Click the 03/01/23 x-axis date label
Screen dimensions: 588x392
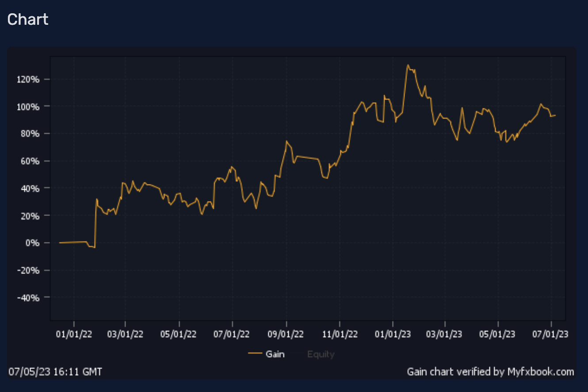[445, 334]
